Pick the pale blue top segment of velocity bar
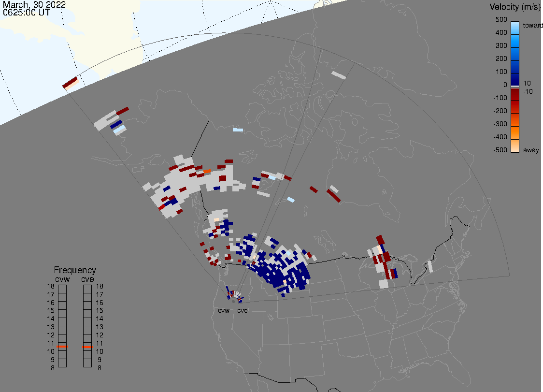The image size is (543, 392). (515, 29)
